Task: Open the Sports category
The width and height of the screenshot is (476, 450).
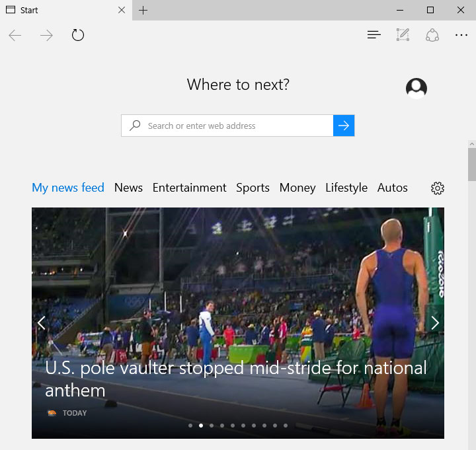Action: 253,188
